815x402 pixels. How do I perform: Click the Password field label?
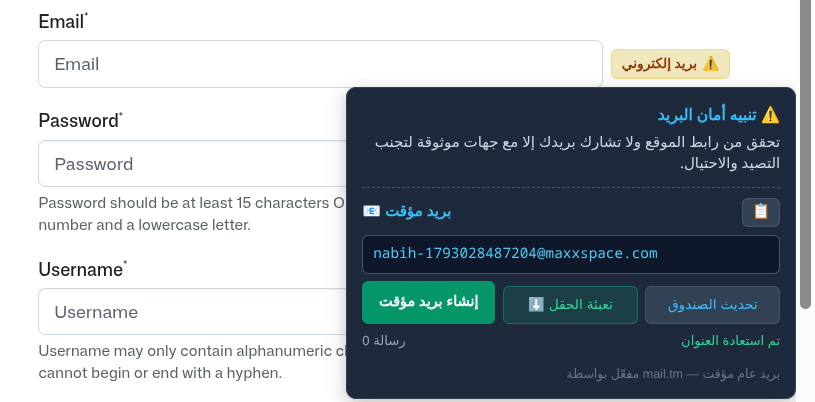coord(81,121)
